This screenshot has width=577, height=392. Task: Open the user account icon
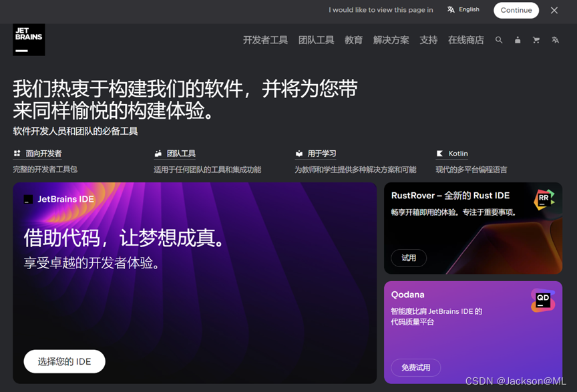[x=518, y=40]
